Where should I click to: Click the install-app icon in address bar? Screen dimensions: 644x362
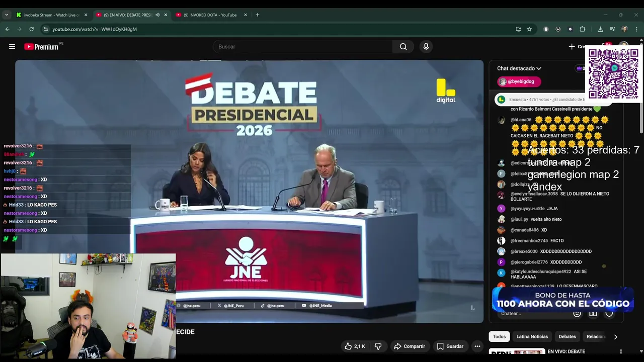(x=518, y=29)
